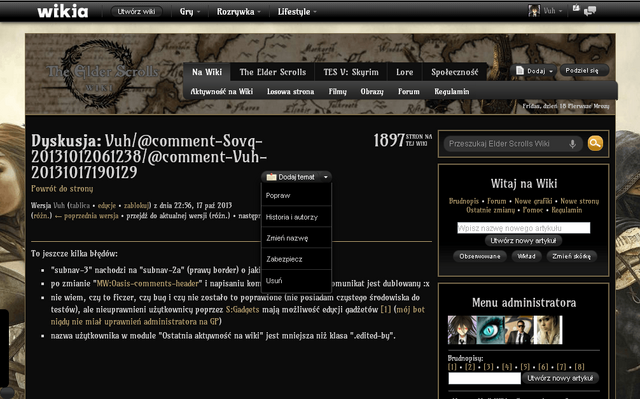Open Brudnopisy link [8]
The height and width of the screenshot is (399, 640).
pos(580,367)
